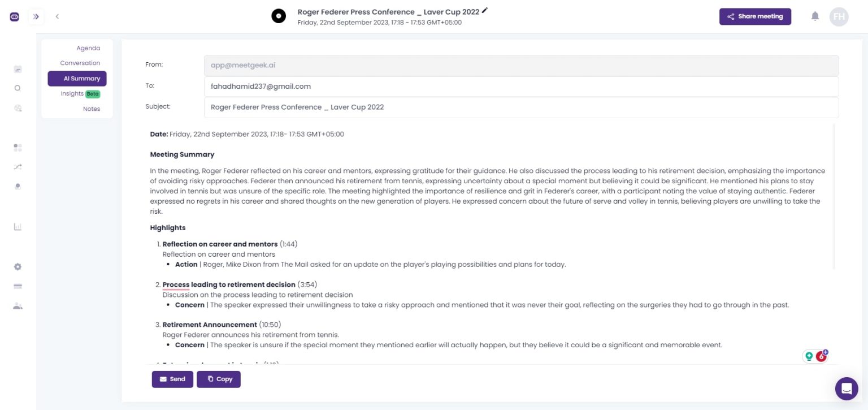Switch to the Agenda tab
The height and width of the screenshot is (410, 868).
click(88, 48)
